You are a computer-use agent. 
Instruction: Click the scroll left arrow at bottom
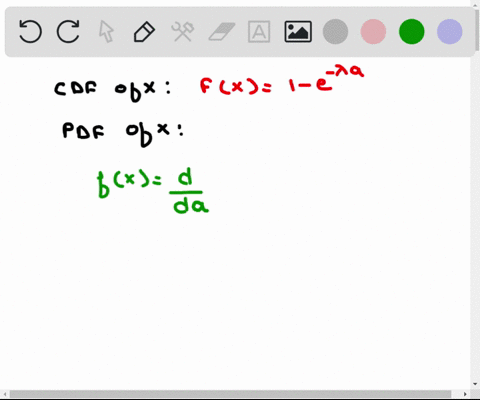click(4, 394)
